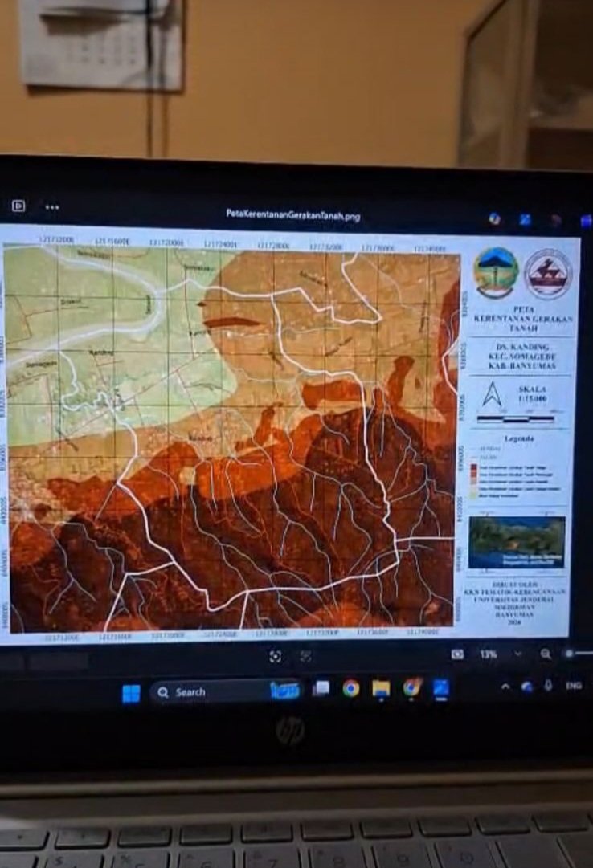Click the ENG language indicator

574,686
